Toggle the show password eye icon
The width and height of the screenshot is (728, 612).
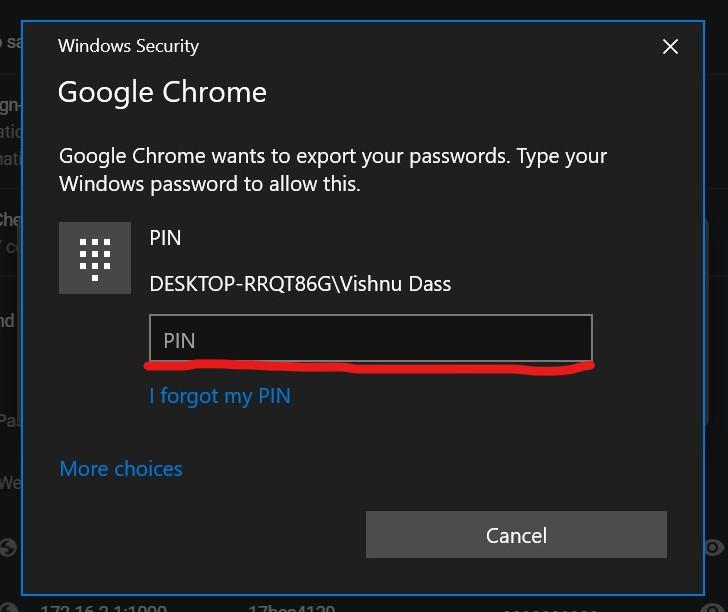pyautogui.click(x=713, y=547)
